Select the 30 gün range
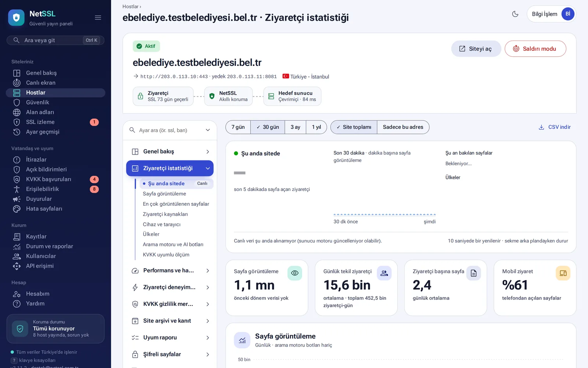This screenshot has width=588, height=368. click(268, 127)
